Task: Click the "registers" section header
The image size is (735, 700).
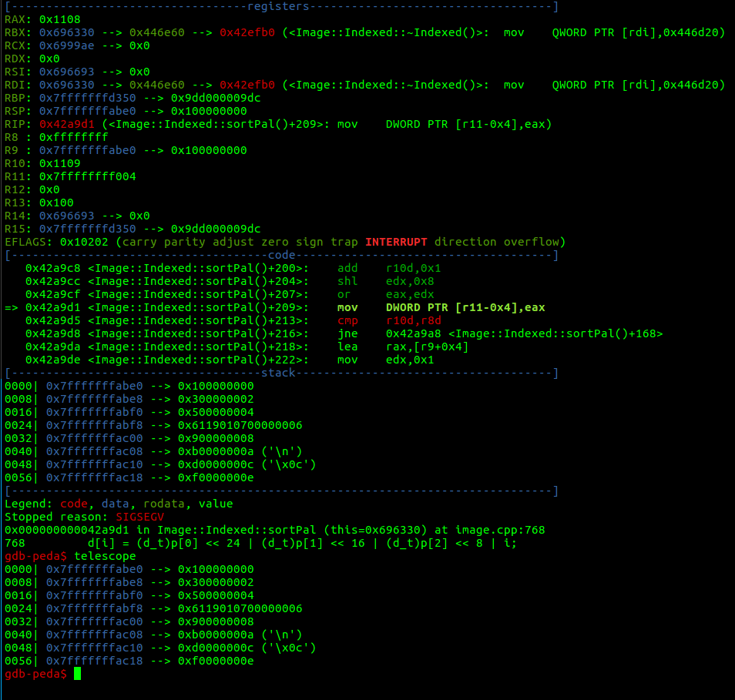Action: (278, 7)
